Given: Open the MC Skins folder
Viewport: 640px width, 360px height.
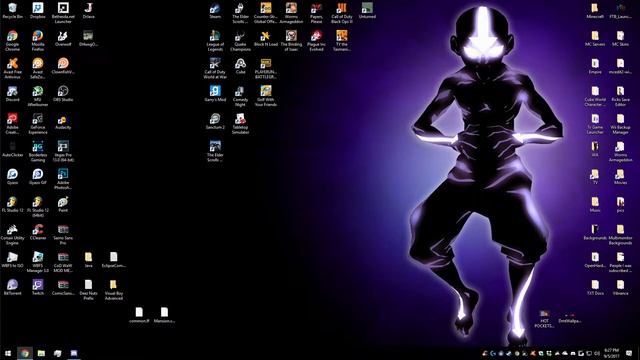Looking at the screenshot, I should point(620,38).
